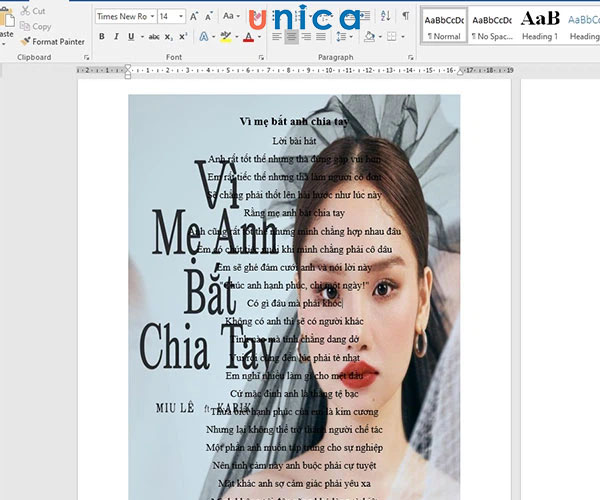
Task: Toggle Bold formatting
Action: (102, 37)
